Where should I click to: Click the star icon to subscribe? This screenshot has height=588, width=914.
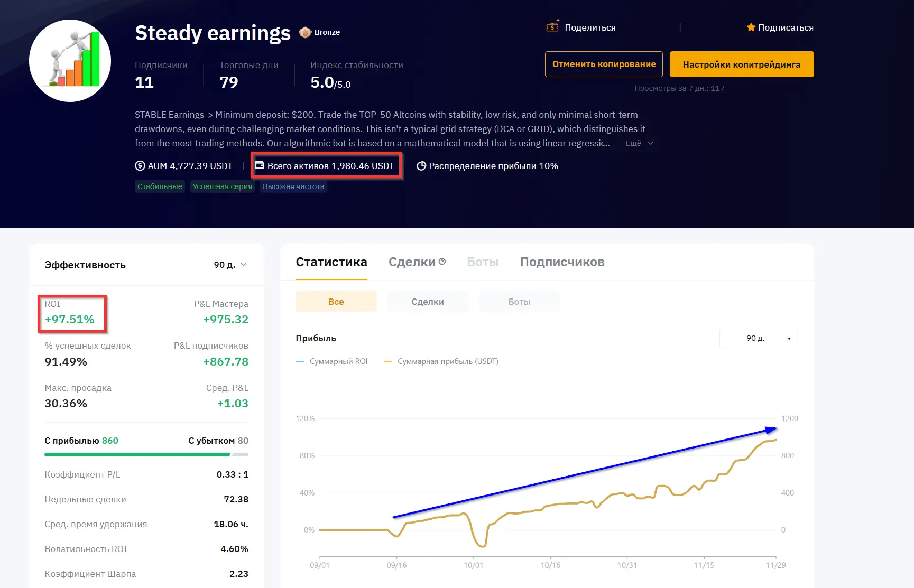(x=751, y=27)
